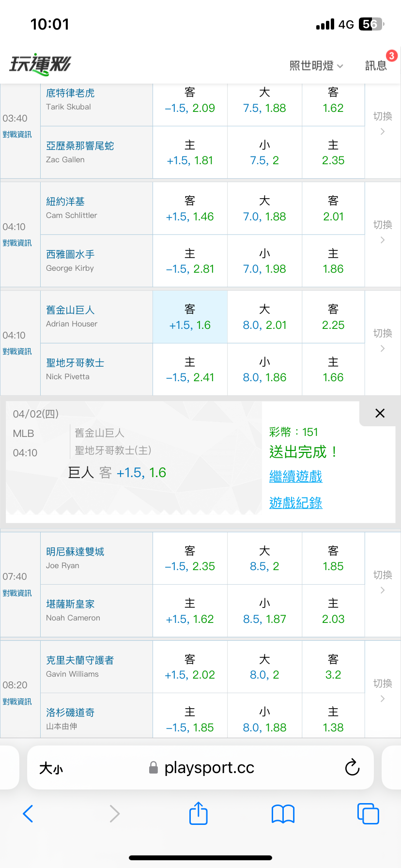
Task: Pick 主 1.38 Dodgers moneyline
Action: click(x=333, y=720)
